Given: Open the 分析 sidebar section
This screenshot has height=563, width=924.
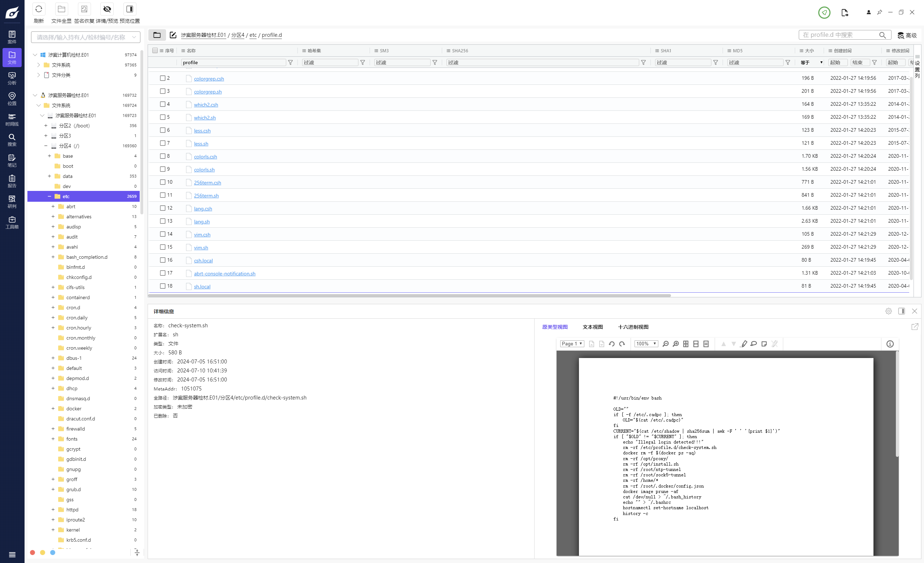Looking at the screenshot, I should coord(12,78).
